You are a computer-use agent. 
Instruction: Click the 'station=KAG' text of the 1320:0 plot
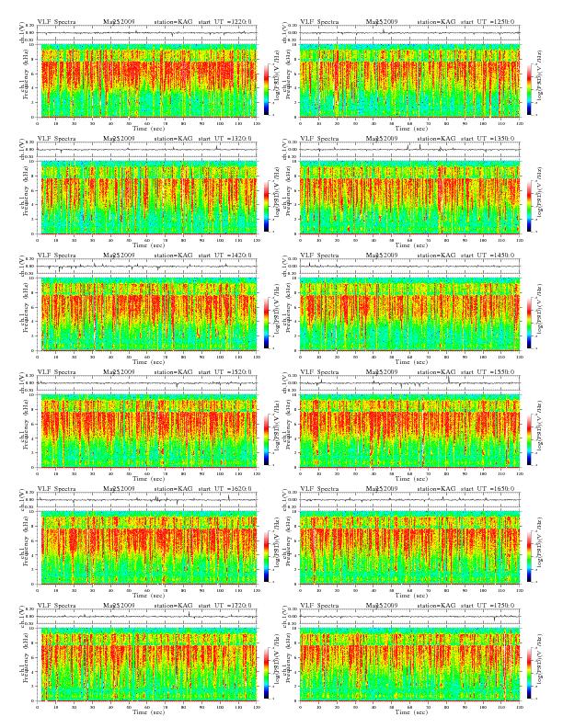(173, 139)
